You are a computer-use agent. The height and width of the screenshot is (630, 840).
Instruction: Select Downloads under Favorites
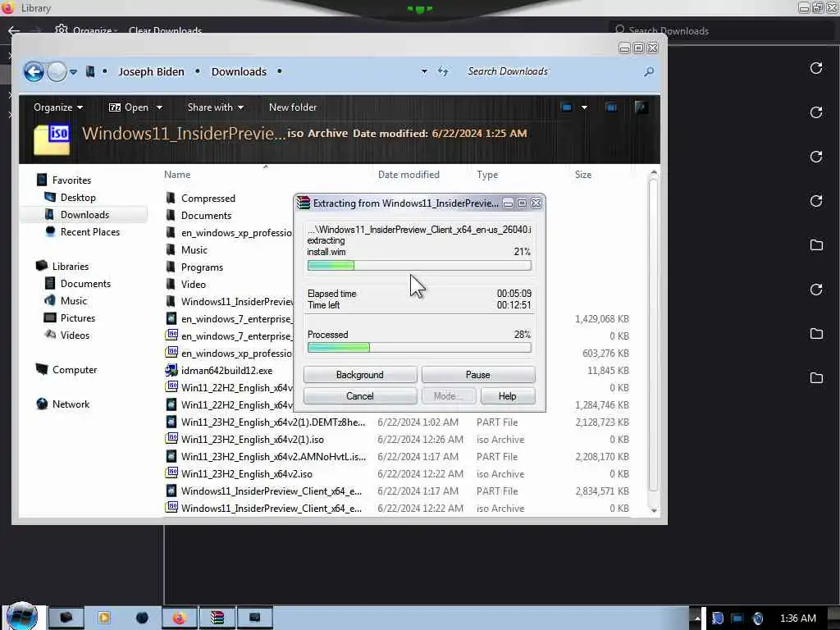point(84,214)
